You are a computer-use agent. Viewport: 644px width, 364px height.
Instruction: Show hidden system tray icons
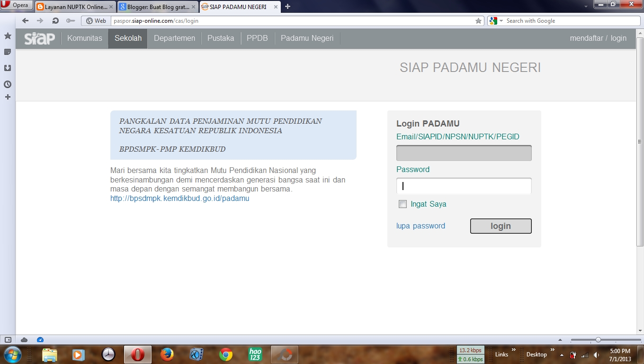562,355
